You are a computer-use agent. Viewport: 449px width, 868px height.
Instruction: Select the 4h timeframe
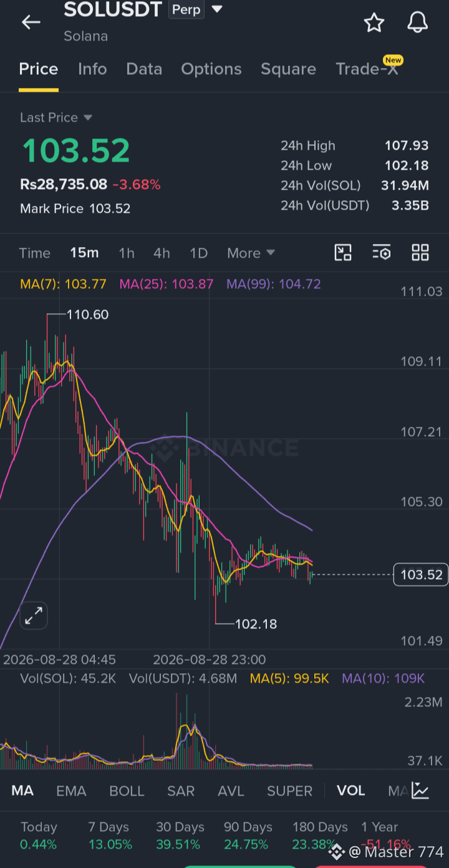coord(162,253)
